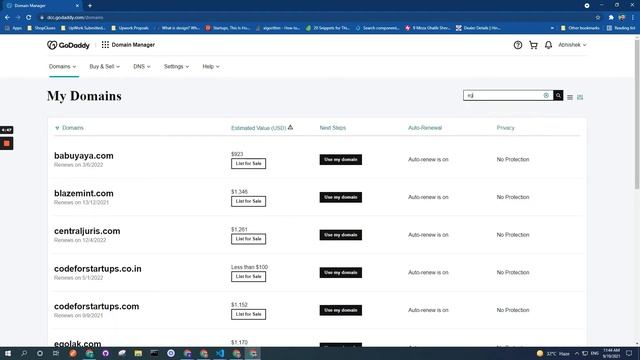The height and width of the screenshot is (360, 640).
Task: Open the shopping cart
Action: [x=533, y=45]
